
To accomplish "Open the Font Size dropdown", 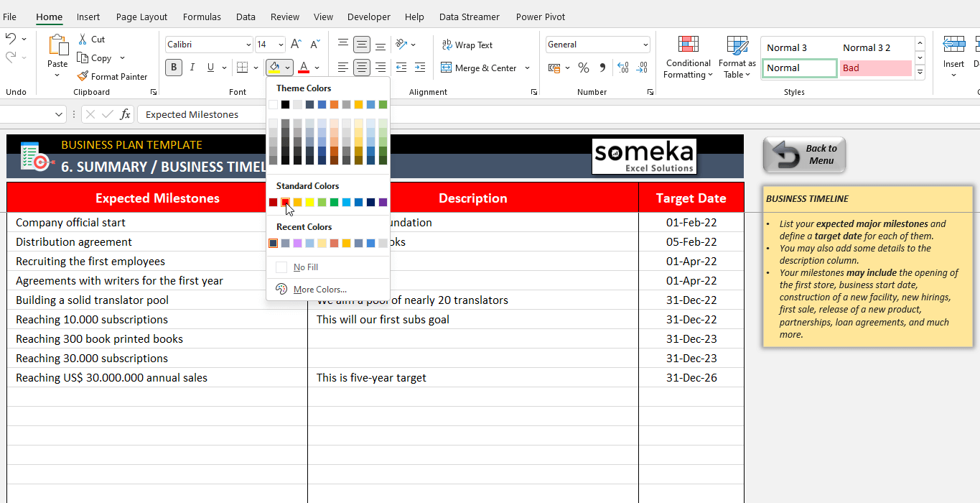I will tap(280, 44).
